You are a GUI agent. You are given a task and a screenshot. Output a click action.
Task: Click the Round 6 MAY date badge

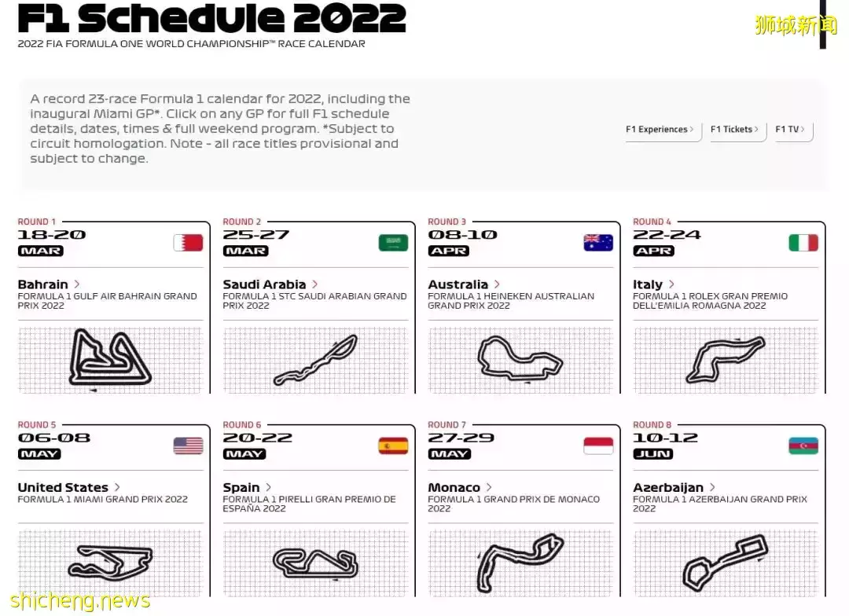244,454
